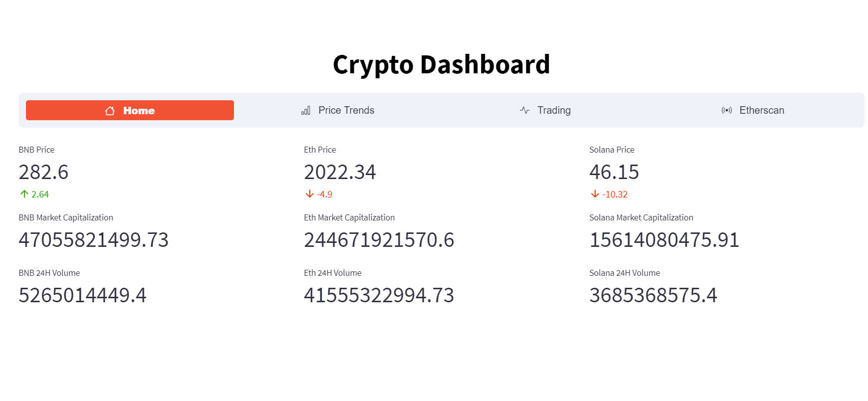This screenshot has width=868, height=401.
Task: Click the green up arrow under BNB Price
Action: (x=23, y=194)
